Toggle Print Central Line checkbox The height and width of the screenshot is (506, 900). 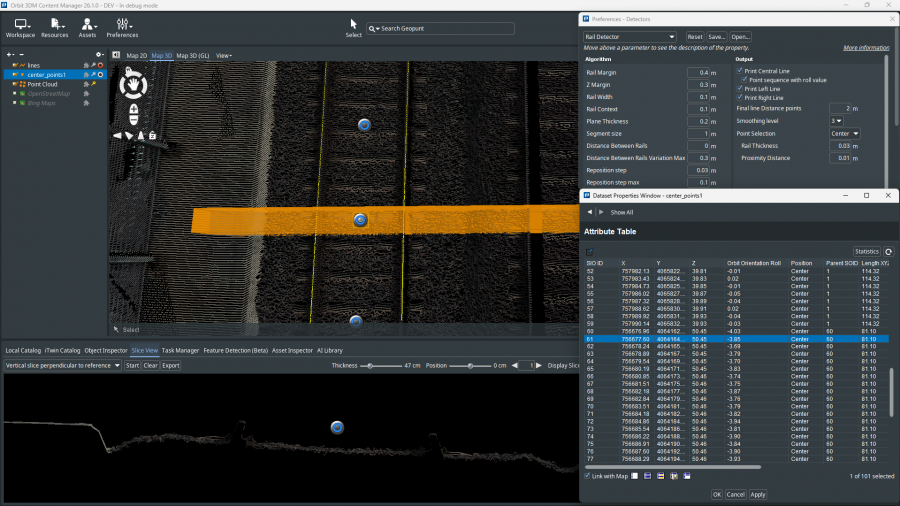click(x=740, y=71)
